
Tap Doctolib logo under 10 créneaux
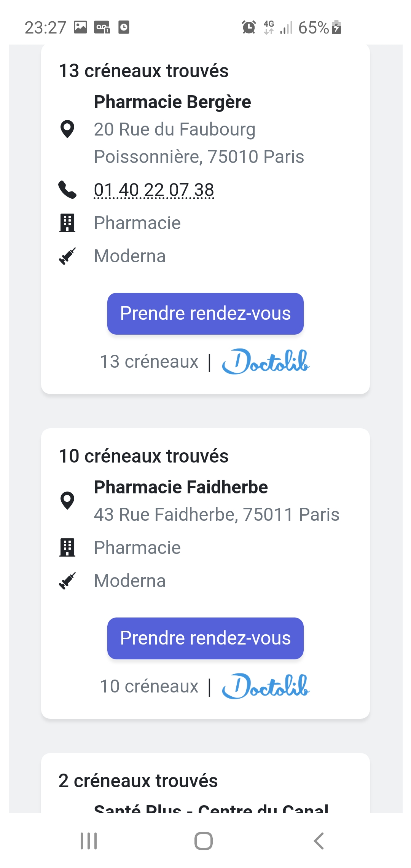point(266,686)
